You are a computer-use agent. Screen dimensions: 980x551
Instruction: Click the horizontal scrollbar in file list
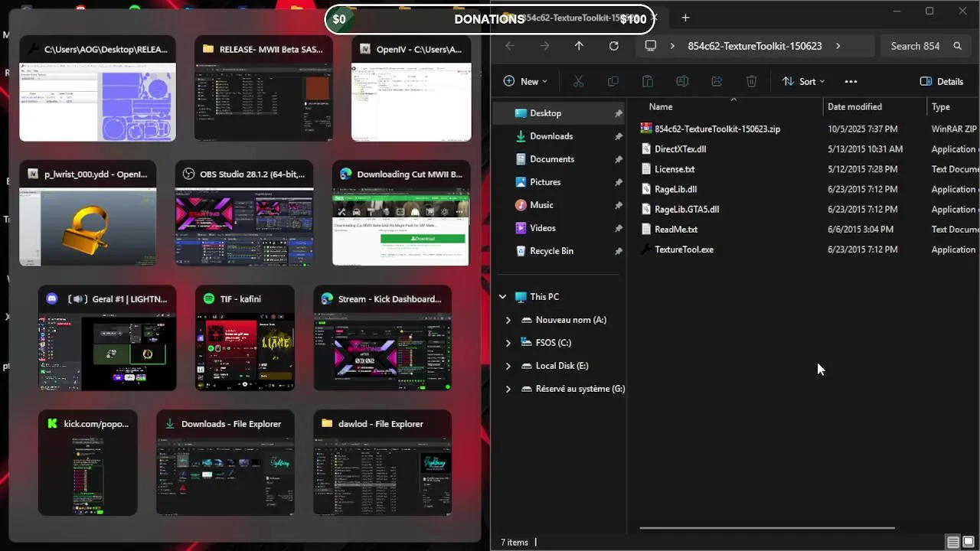coord(766,528)
